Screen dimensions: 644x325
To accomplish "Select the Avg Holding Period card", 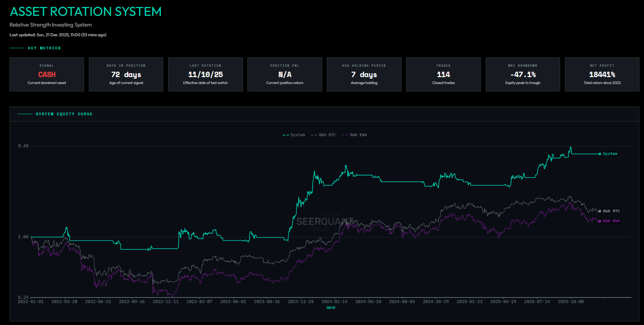I will coord(364,74).
